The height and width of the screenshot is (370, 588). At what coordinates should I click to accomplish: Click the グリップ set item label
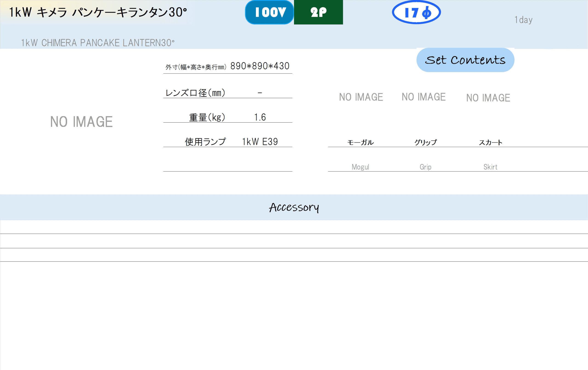425,142
